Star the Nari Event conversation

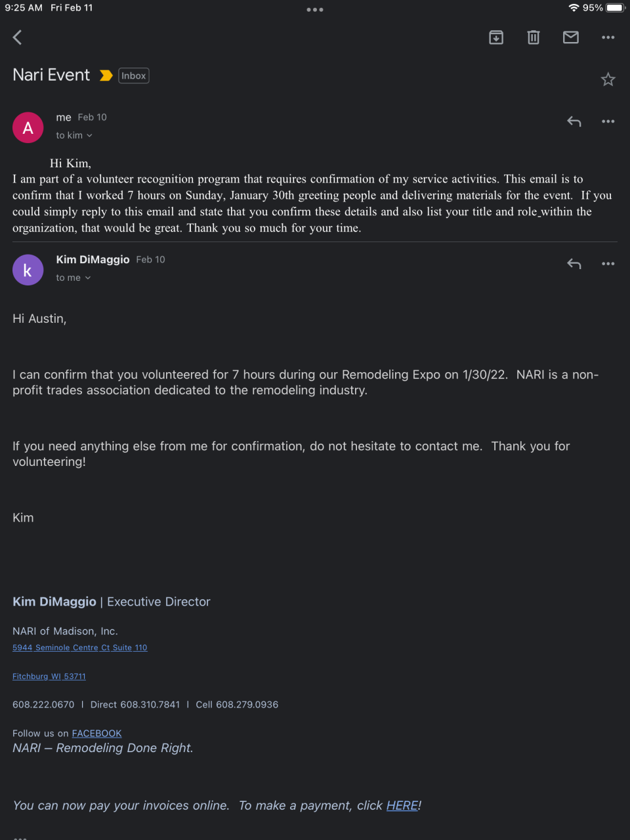[x=608, y=79]
